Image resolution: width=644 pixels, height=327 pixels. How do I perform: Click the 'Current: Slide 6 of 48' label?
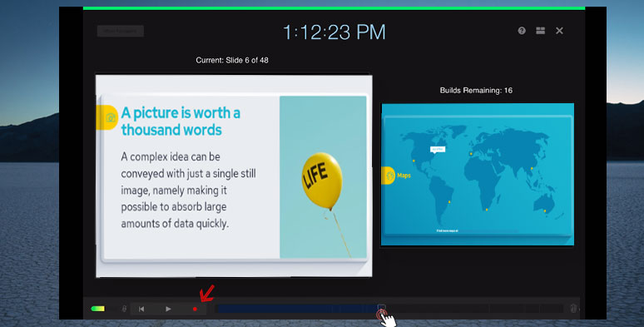pos(232,60)
